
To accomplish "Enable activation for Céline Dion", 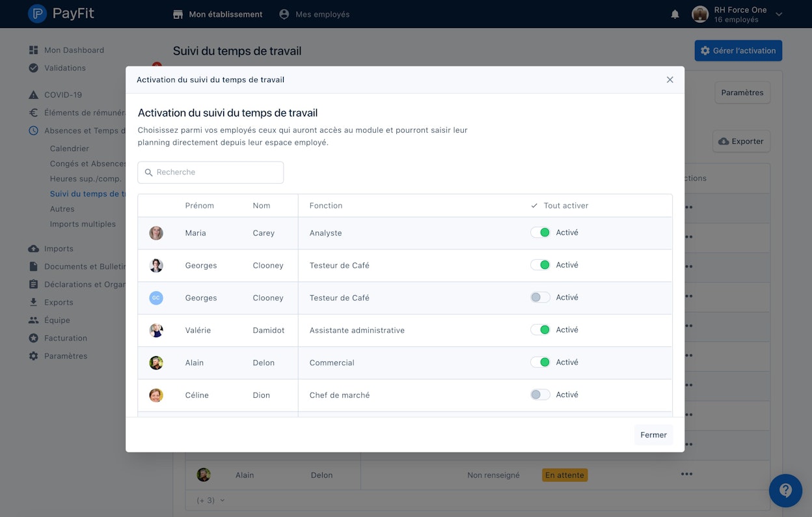I will tap(540, 395).
